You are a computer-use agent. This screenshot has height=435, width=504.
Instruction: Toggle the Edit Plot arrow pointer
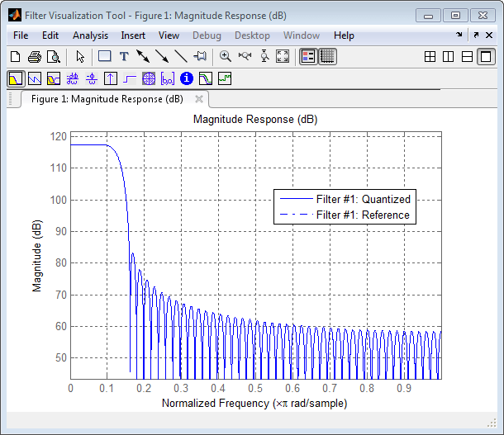pos(80,57)
